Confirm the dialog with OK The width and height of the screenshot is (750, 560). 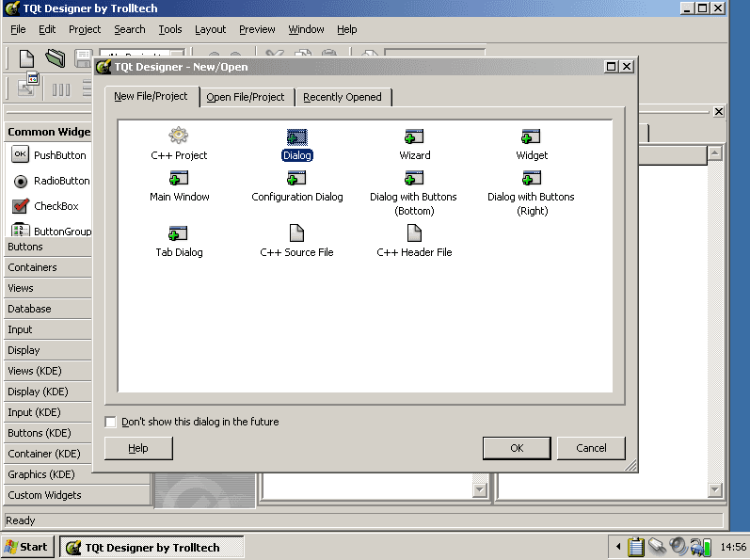coord(517,448)
